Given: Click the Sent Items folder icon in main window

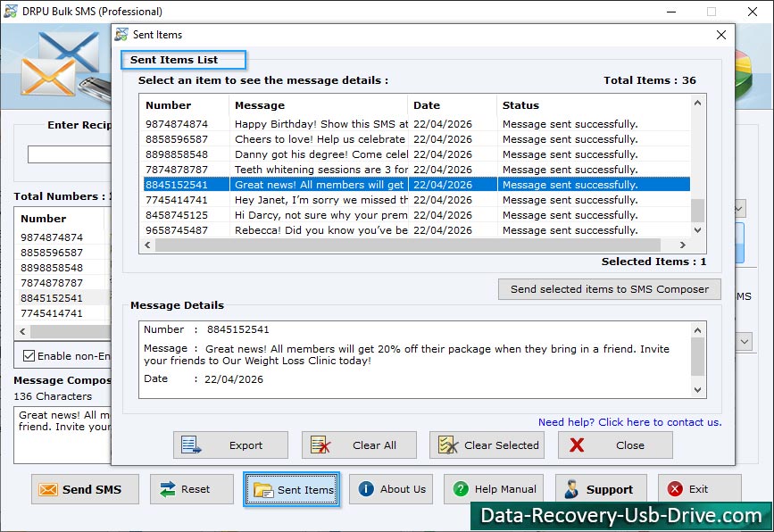Looking at the screenshot, I should pos(263,490).
